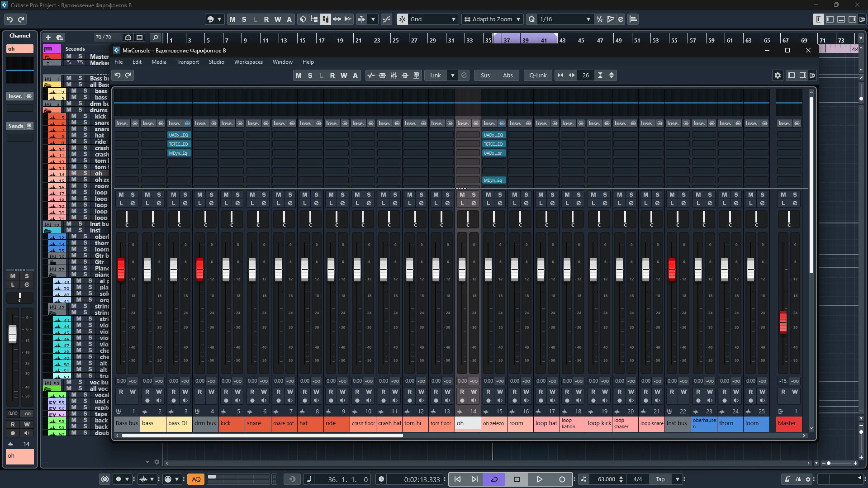This screenshot has height=488, width=868.
Task: Click the Quantize Q icon
Action: tap(532, 19)
